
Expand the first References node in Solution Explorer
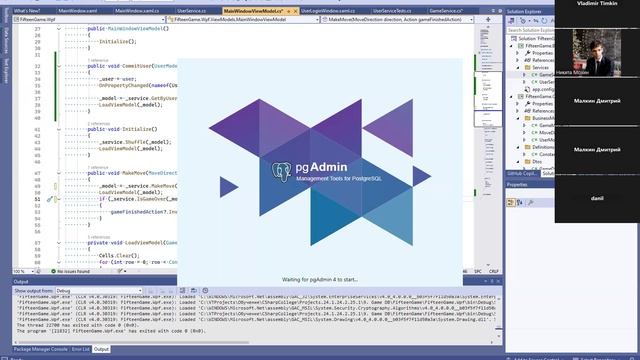pos(518,60)
